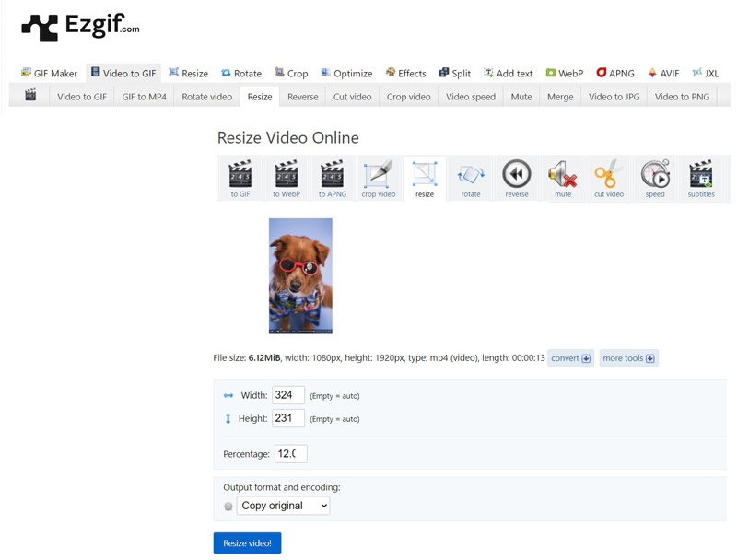Open the Crop tool in top menu

[x=291, y=74]
